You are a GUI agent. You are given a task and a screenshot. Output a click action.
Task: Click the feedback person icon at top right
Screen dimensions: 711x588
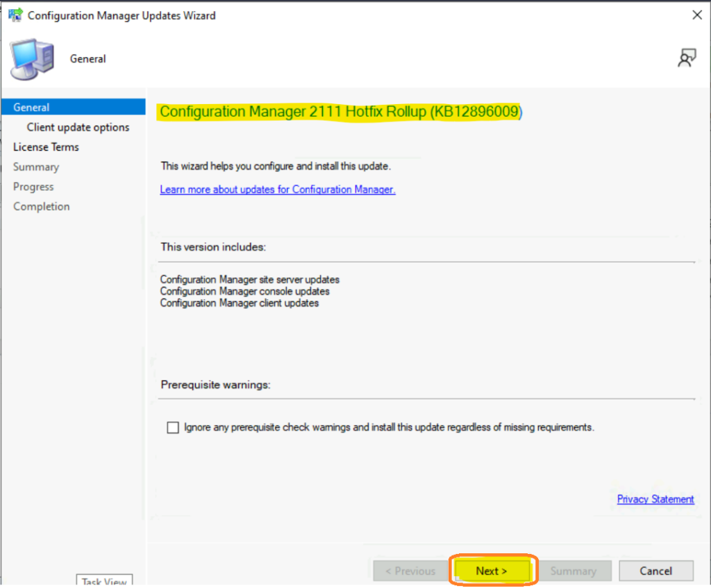coord(687,58)
